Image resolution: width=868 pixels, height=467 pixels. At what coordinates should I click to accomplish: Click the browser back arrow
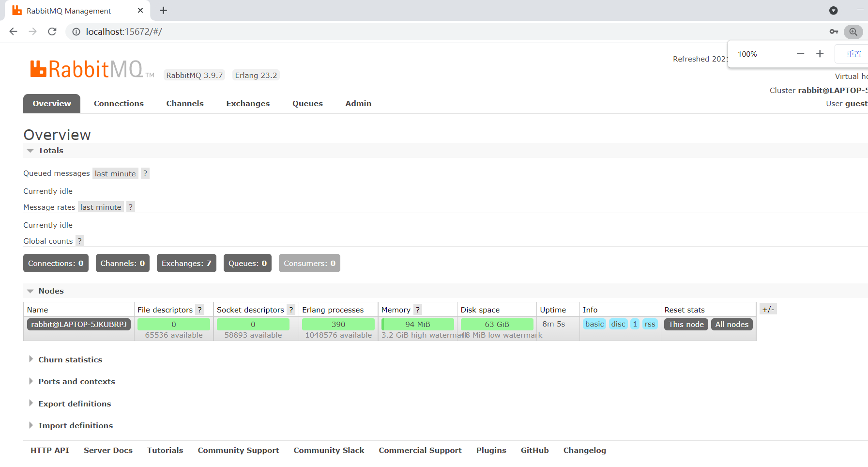(x=14, y=31)
